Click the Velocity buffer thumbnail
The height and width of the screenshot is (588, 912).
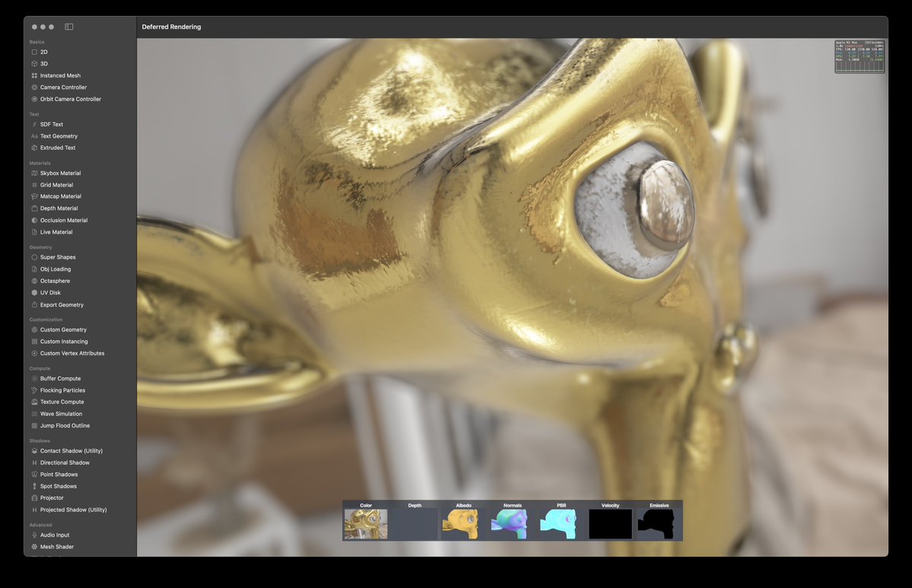coord(609,522)
